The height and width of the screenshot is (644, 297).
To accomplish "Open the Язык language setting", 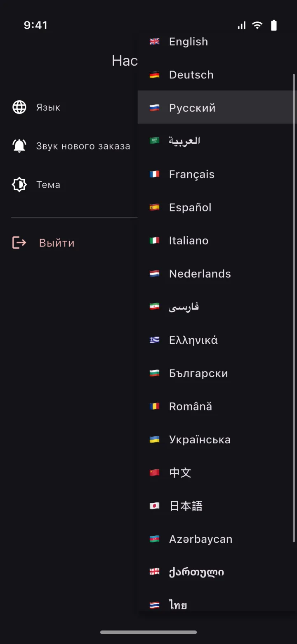I will 74,107.
